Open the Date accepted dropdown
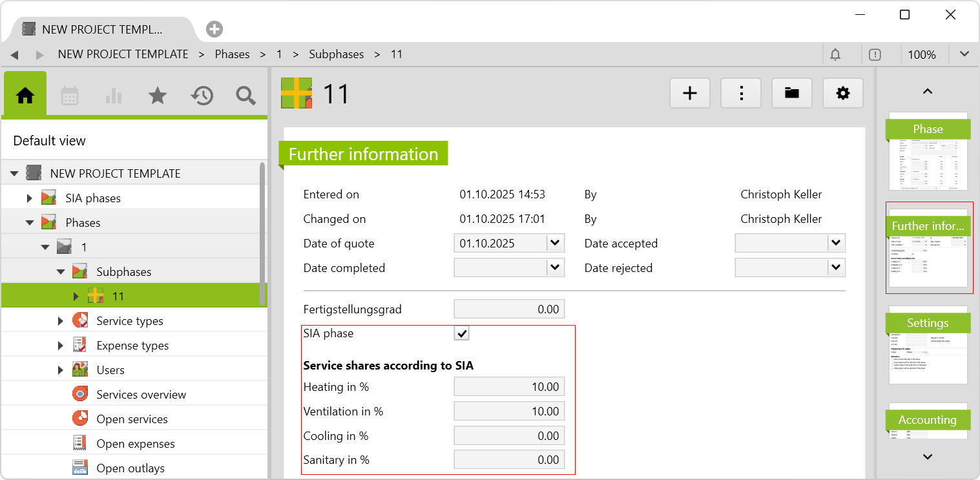This screenshot has height=480, width=980. point(836,244)
